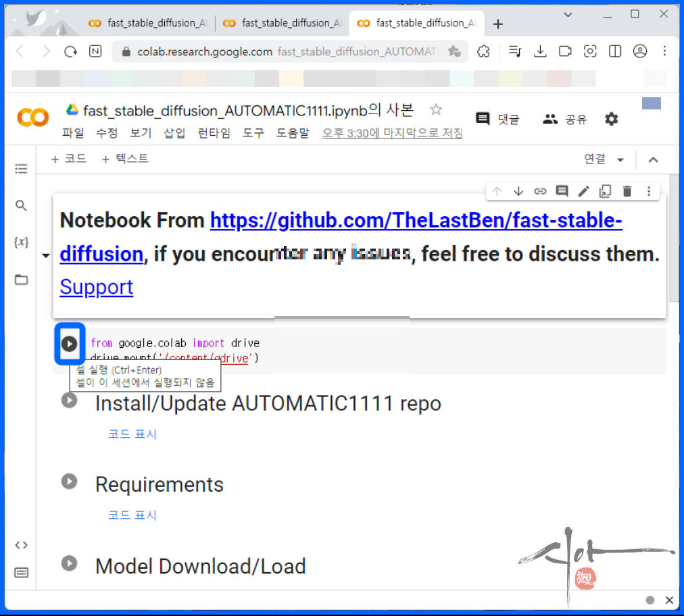Open the tab search dropdown chevron
The image size is (684, 616).
pos(568,15)
